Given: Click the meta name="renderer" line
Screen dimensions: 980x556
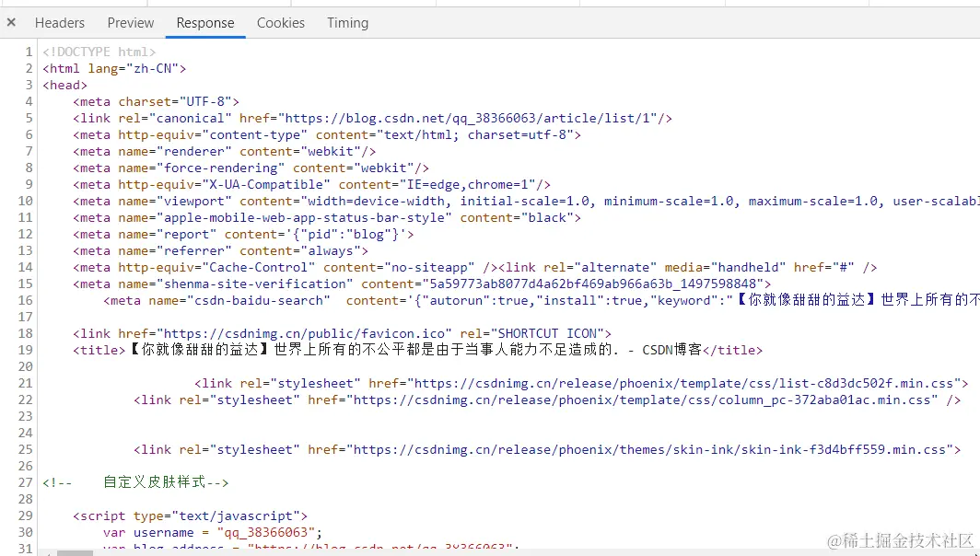Looking at the screenshot, I should pyautogui.click(x=225, y=151).
